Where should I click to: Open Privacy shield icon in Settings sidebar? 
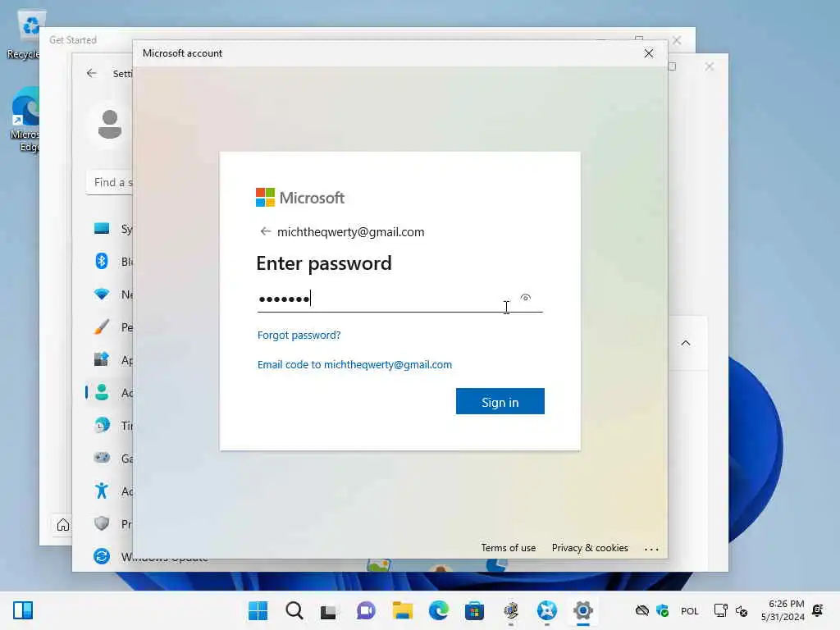(102, 523)
